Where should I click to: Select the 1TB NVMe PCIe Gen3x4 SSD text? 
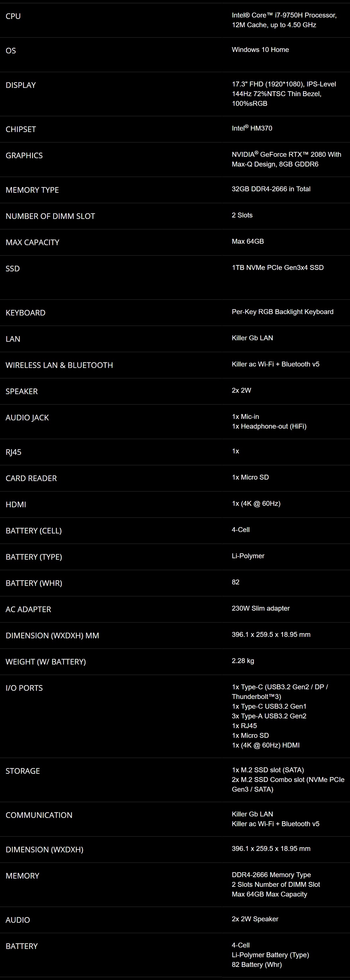coord(278,267)
